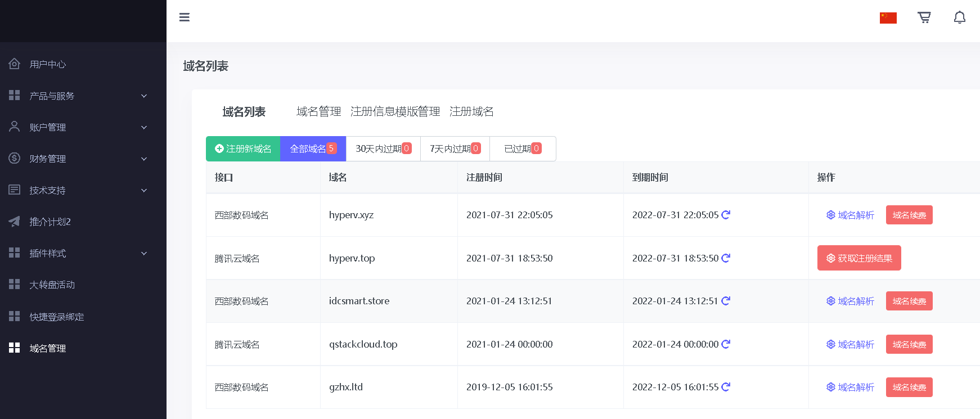Select the bold 域名列表 tab
Screen dimensions: 980x419
tap(244, 112)
